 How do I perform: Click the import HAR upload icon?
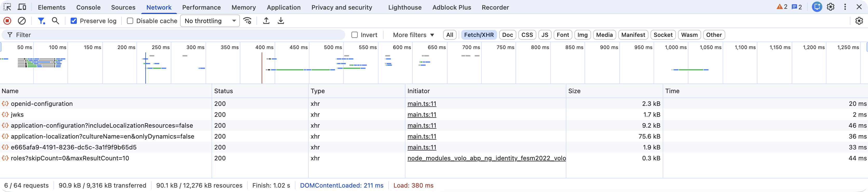[x=266, y=21]
